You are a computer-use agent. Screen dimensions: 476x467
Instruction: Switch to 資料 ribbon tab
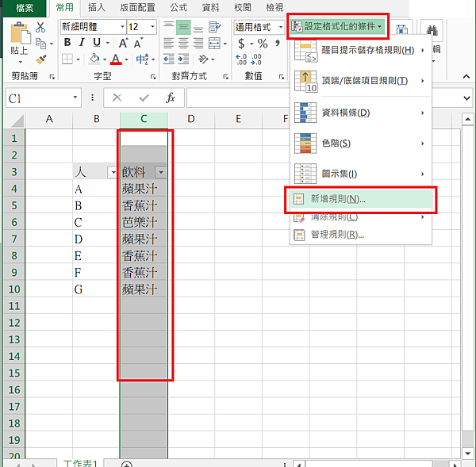pyautogui.click(x=210, y=8)
